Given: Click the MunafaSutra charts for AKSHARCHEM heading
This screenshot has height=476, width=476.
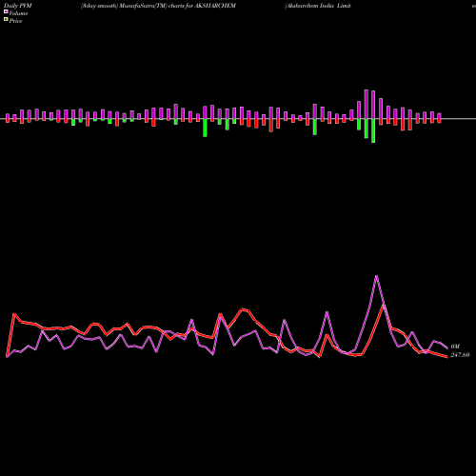Looking at the screenshot, I should pyautogui.click(x=158, y=6).
